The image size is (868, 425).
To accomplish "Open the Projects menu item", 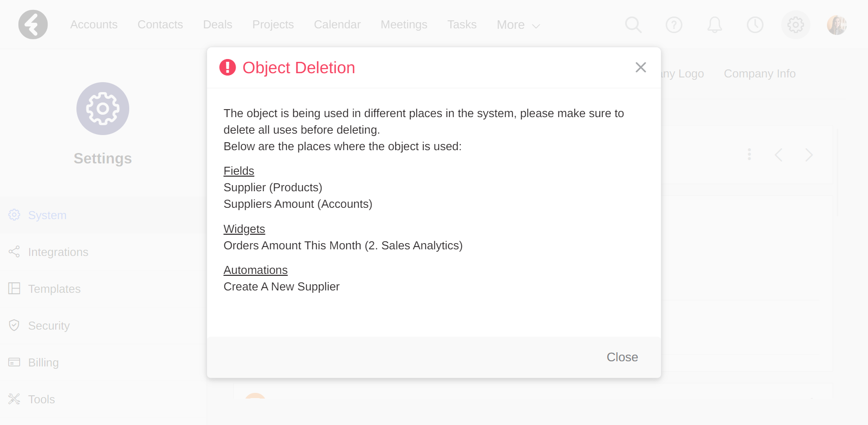I will pyautogui.click(x=273, y=25).
